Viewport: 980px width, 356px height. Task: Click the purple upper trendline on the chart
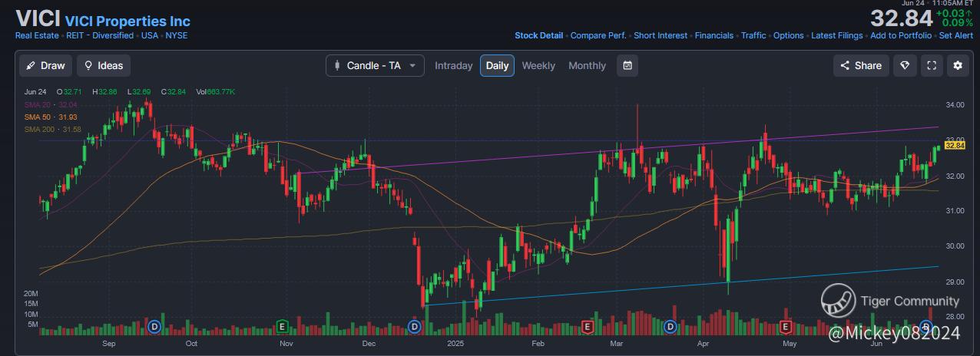[618, 150]
